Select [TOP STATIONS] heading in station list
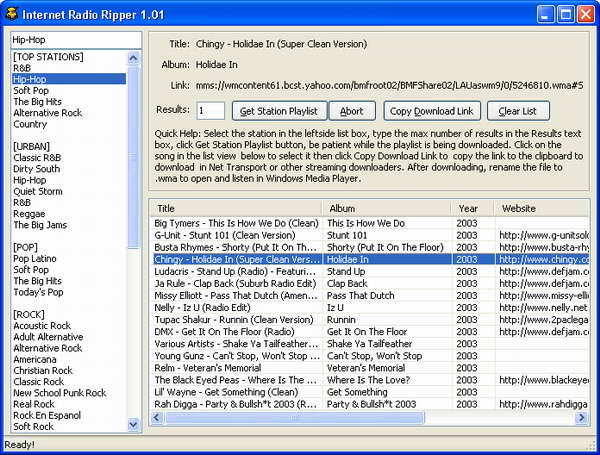 pos(48,57)
